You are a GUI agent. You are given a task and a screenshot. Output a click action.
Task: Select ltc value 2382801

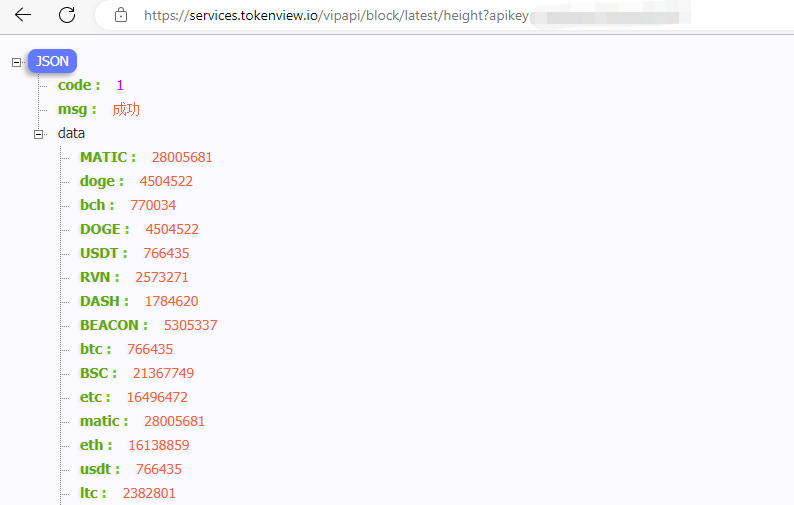(149, 493)
